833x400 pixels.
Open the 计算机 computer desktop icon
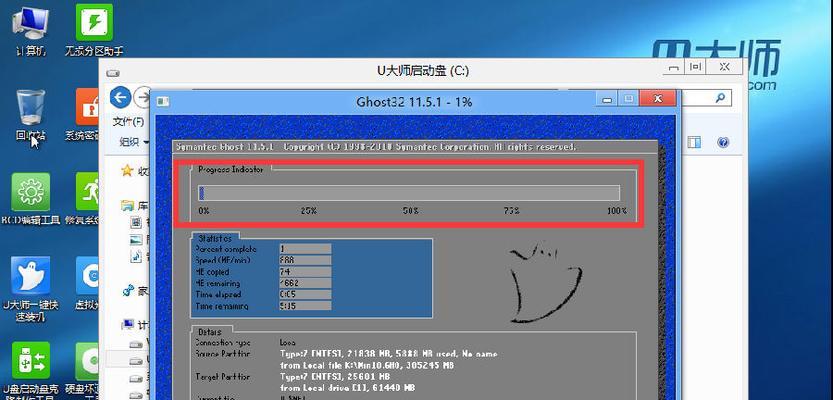(x=30, y=29)
